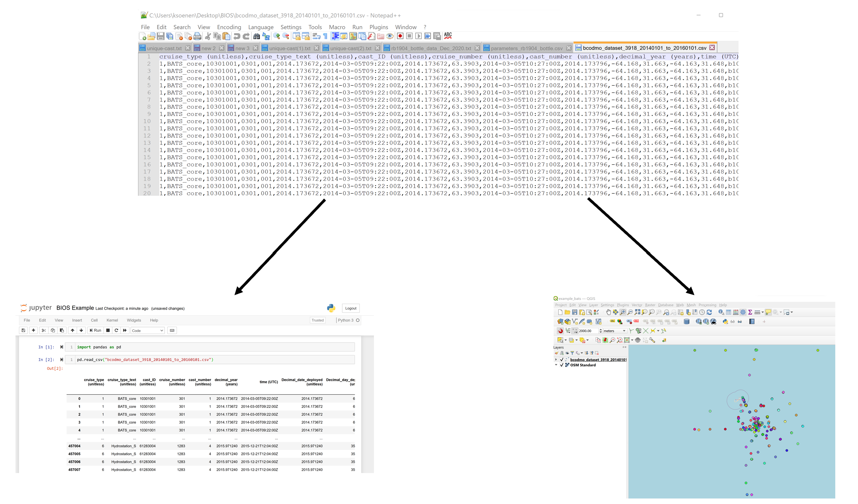Open the QGIS select features dropdown arrow
Image resolution: width=858 pixels, height=504 pixels.
click(566, 340)
